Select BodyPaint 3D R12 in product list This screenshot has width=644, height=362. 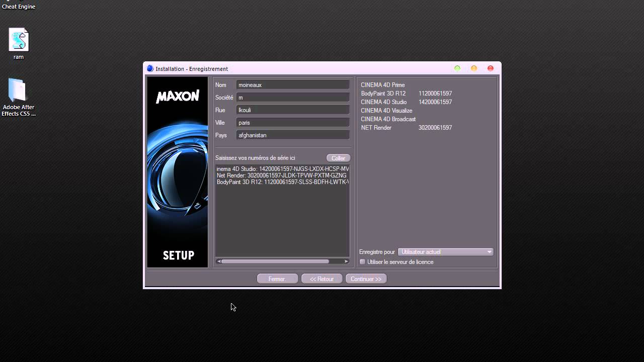(383, 94)
